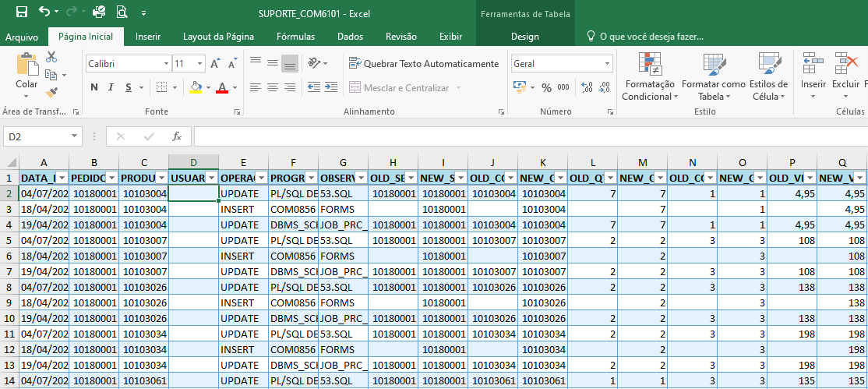Open filter dropdown for PEDIDO column
The image size is (868, 389).
[112, 178]
